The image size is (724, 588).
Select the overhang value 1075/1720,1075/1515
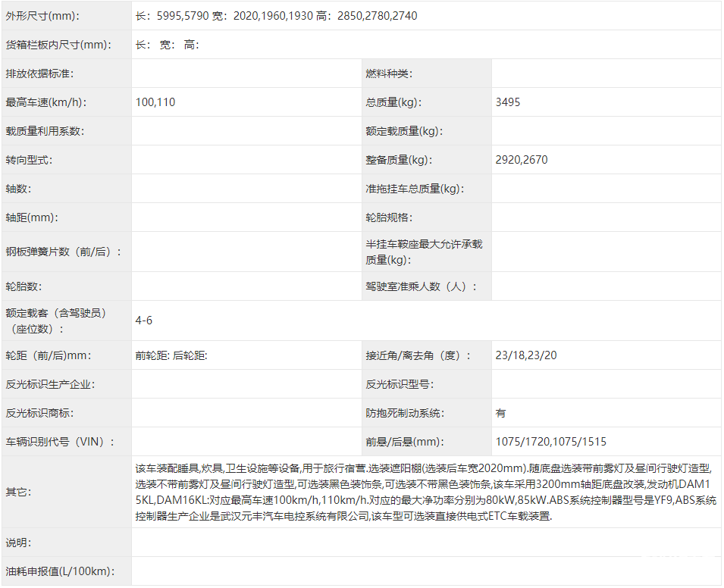click(x=551, y=443)
